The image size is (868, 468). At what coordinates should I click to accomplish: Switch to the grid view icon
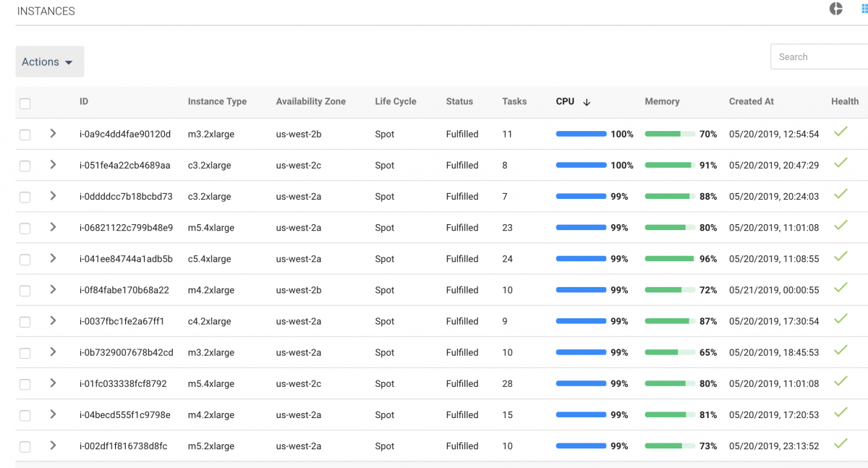tap(864, 9)
